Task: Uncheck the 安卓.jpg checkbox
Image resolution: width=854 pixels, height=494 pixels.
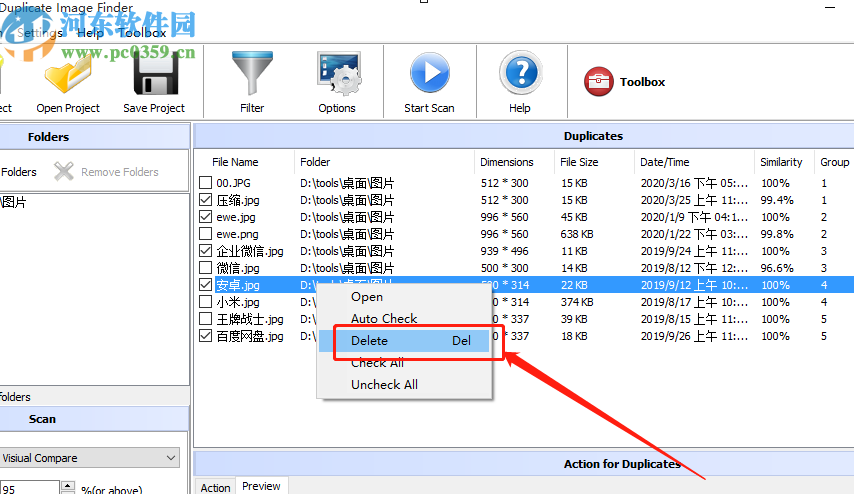Action: pyautogui.click(x=205, y=284)
